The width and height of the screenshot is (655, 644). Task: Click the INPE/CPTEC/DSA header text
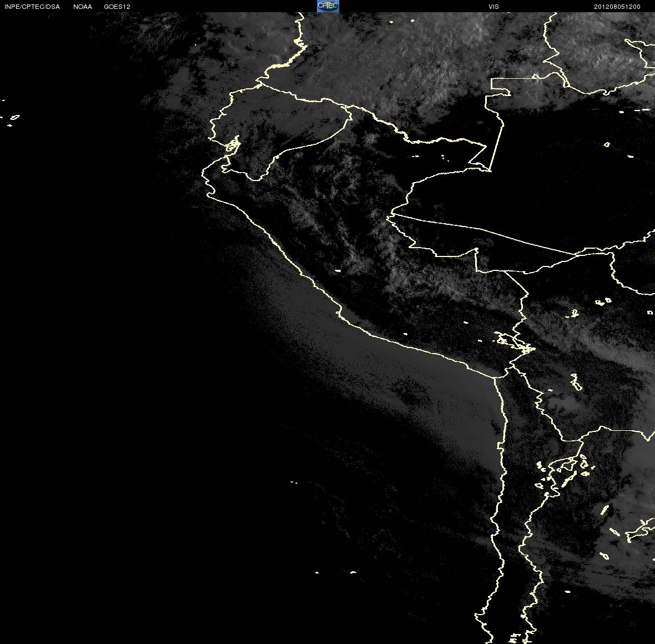coord(32,7)
